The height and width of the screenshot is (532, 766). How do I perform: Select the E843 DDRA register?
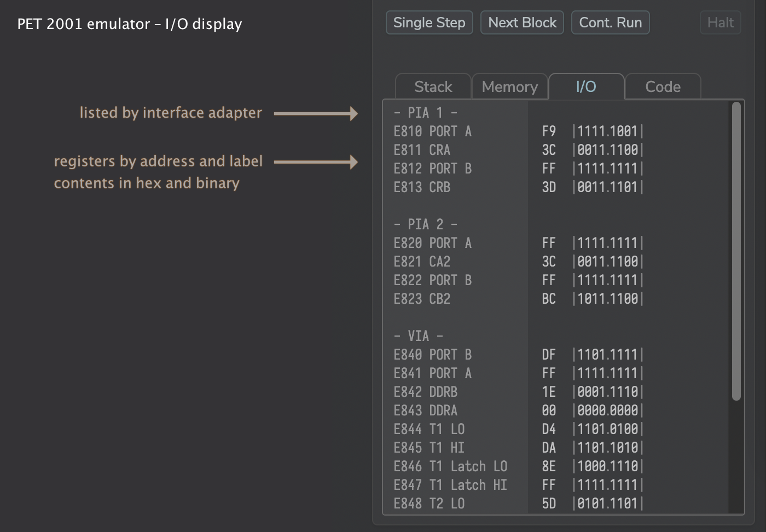click(556, 410)
